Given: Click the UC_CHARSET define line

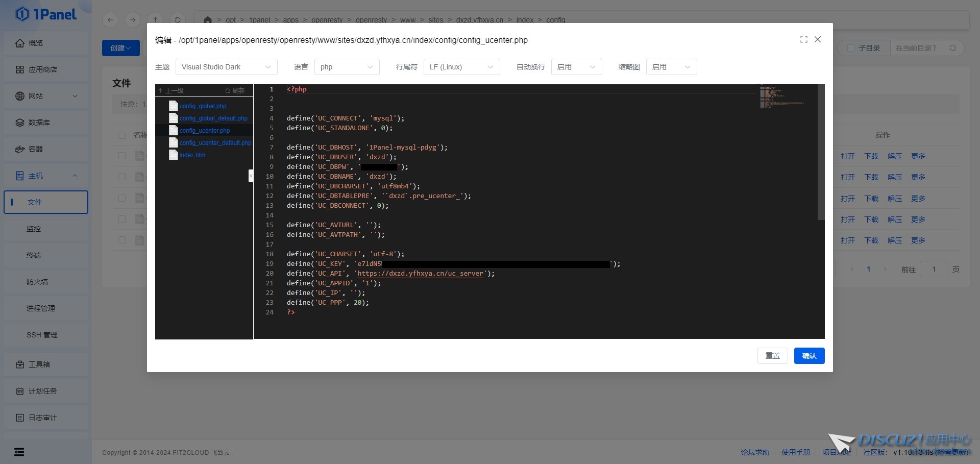Looking at the screenshot, I should pos(346,254).
